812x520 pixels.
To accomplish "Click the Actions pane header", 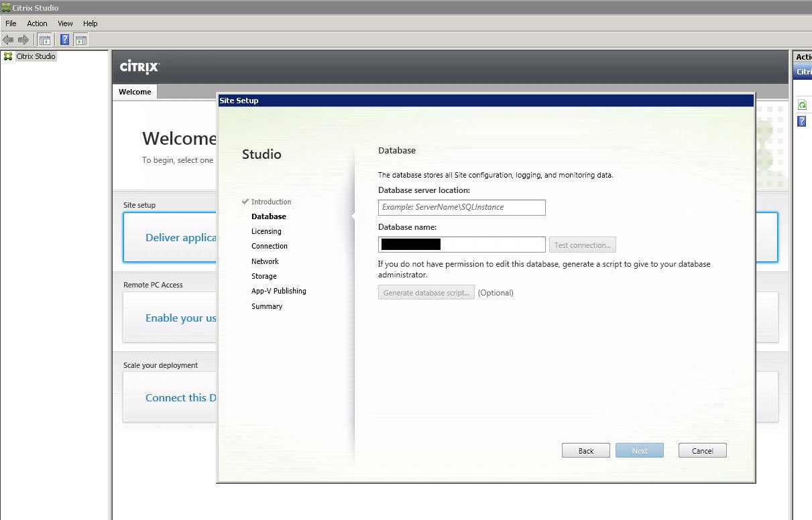I will [803, 57].
